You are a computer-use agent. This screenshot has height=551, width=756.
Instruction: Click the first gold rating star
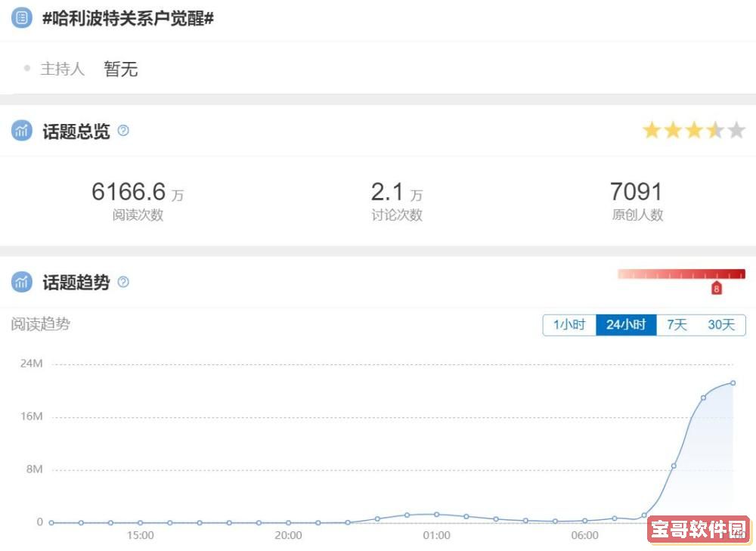(x=652, y=130)
